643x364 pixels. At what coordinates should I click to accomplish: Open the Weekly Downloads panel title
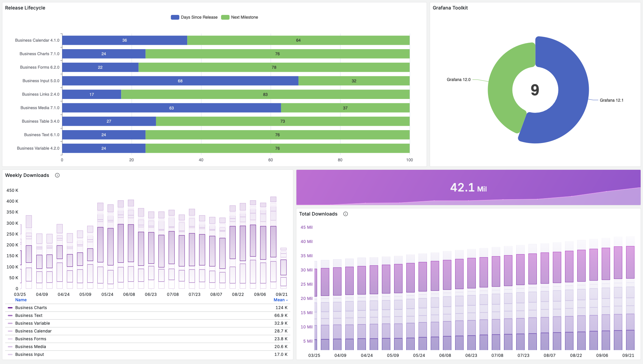coord(27,175)
